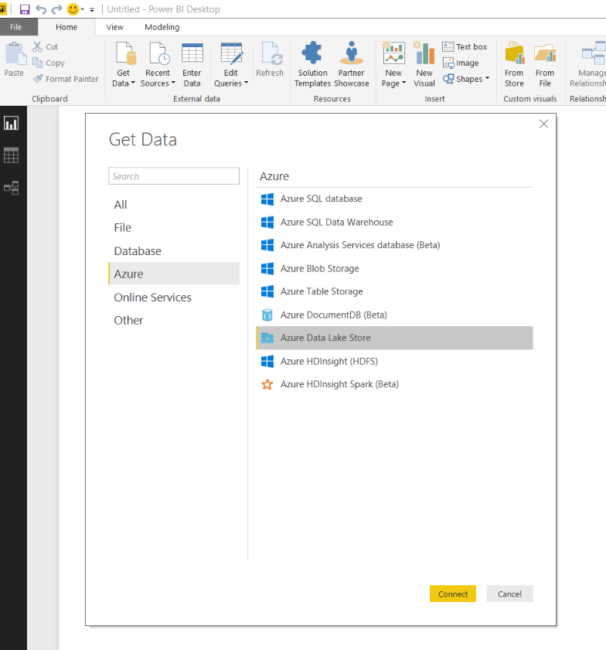The image size is (606, 650).
Task: Insert an Image
Action: point(461,63)
